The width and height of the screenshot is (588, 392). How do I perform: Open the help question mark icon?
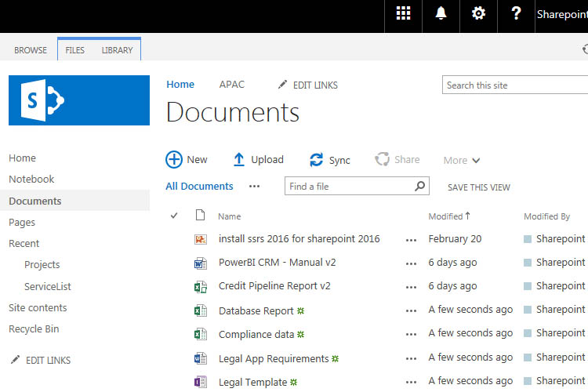pos(516,13)
